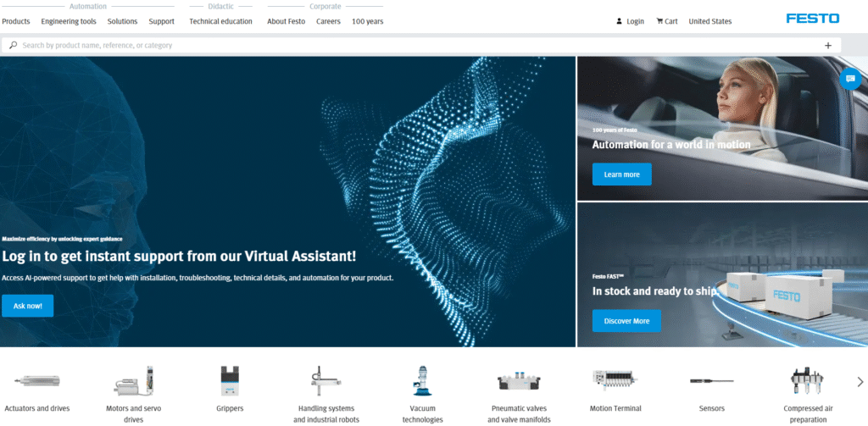Image resolution: width=868 pixels, height=426 pixels.
Task: Open the Engineering tools menu
Action: [x=69, y=21]
